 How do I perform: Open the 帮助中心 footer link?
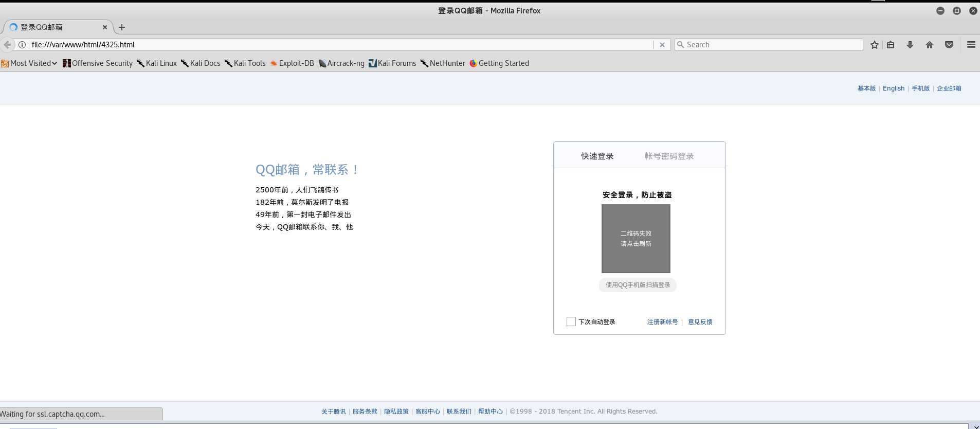point(491,412)
